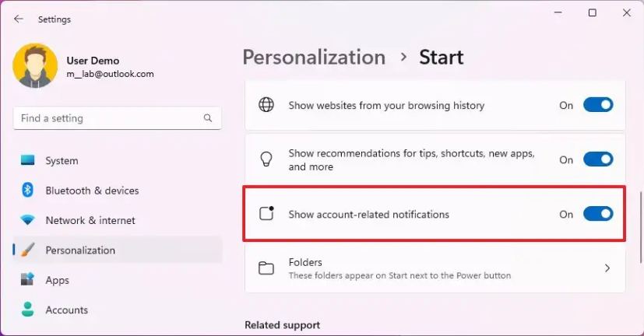Viewport: 644px width, 336px height.
Task: Disable Show websites from browsing history
Action: [x=598, y=105]
